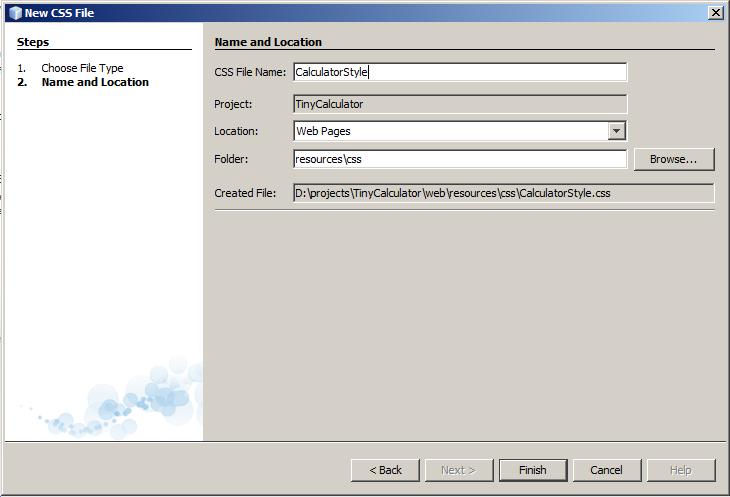Viewport: 730px width, 497px height.
Task: Click the CSS File Name label
Action: click(250, 72)
